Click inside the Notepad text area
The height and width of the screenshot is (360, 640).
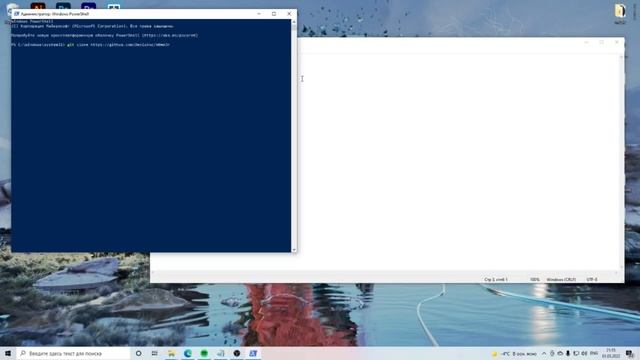coord(459,161)
